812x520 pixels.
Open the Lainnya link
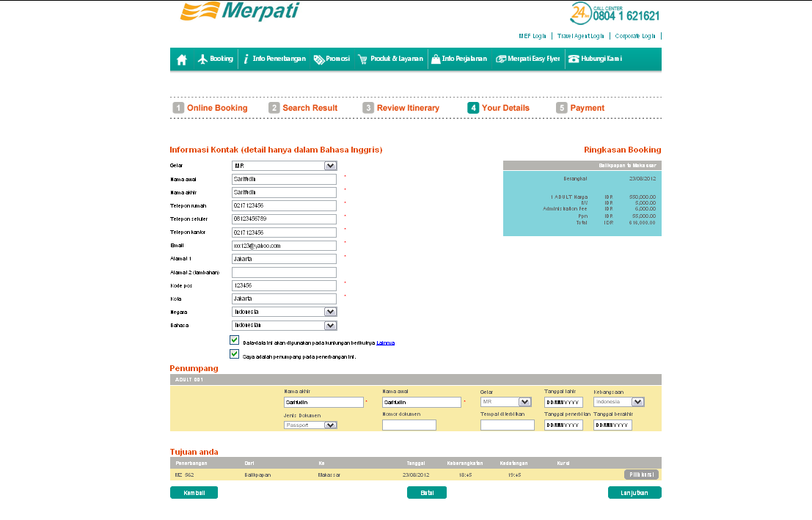[x=385, y=342]
